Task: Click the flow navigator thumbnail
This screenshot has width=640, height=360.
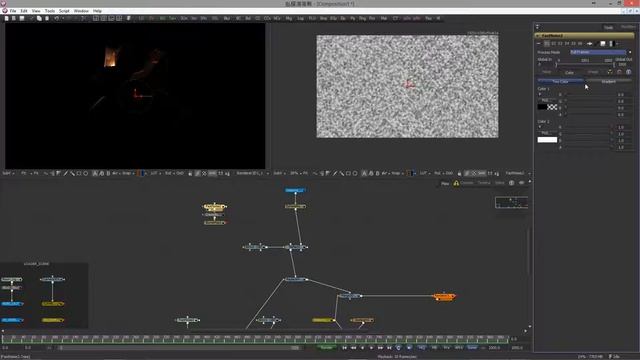Action: point(511,202)
